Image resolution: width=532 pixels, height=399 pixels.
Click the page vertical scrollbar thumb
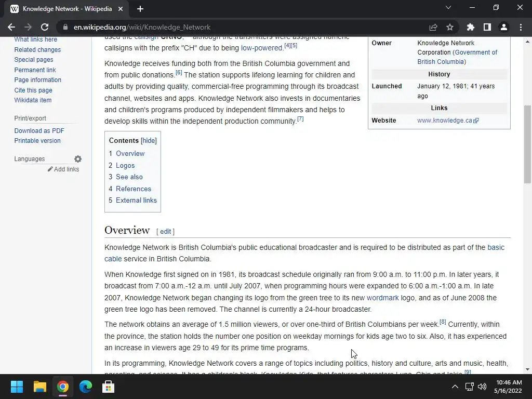[527, 144]
